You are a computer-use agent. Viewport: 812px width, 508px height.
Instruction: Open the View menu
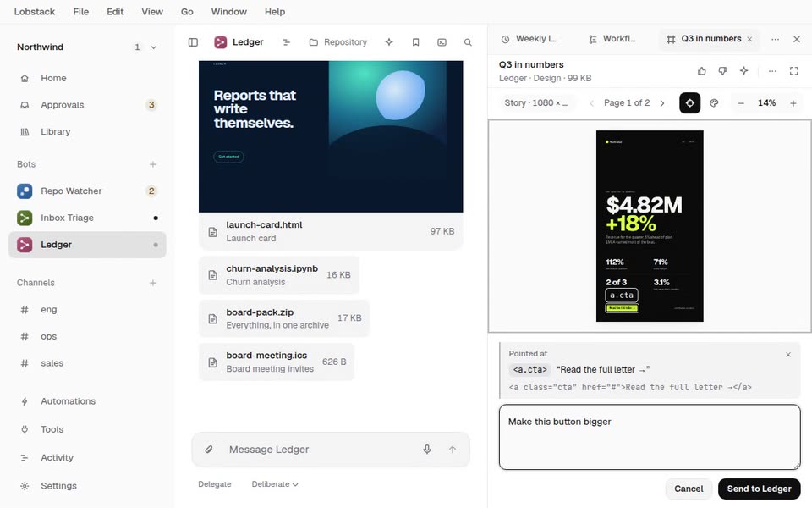coord(152,11)
